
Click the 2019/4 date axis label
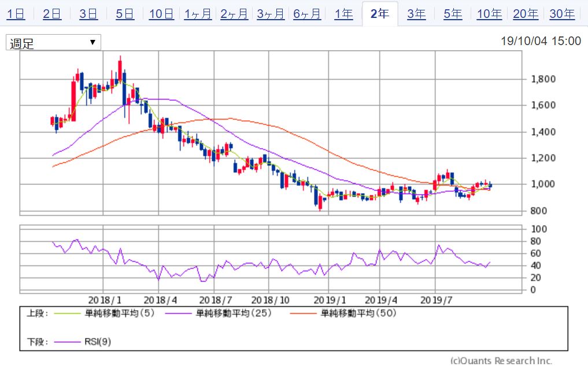[382, 300]
